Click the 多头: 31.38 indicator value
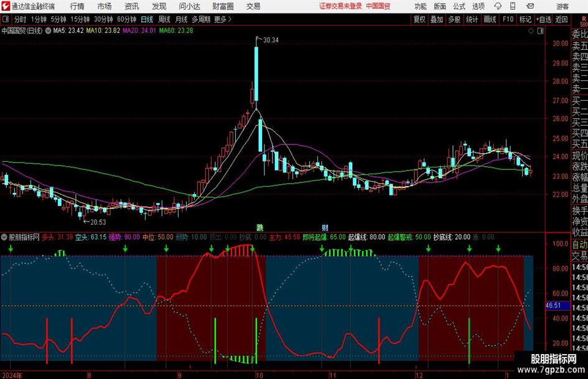Image resolution: width=588 pixels, height=379 pixels. click(57, 237)
